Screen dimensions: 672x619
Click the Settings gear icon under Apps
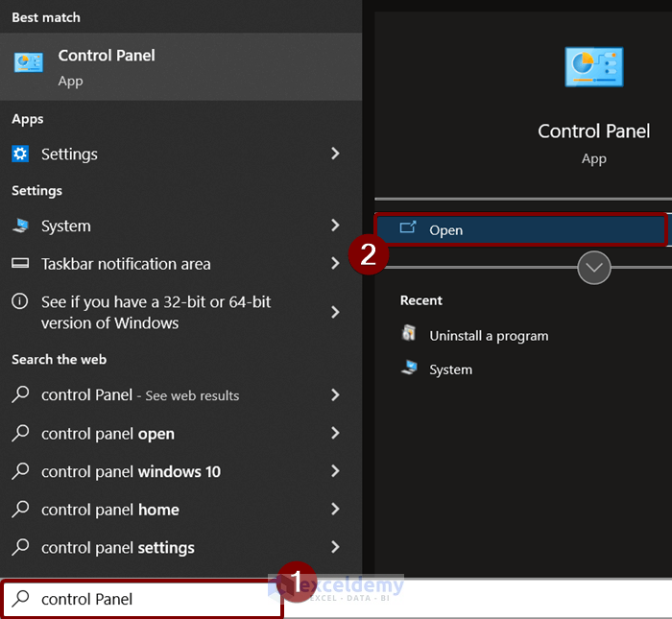[20, 154]
